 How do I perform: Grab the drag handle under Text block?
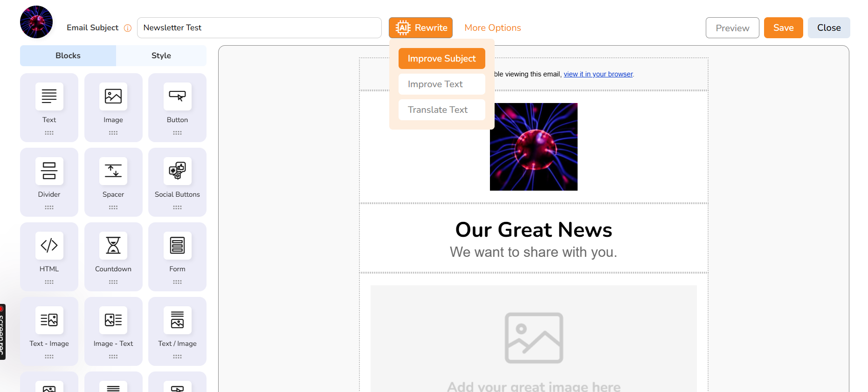(49, 133)
